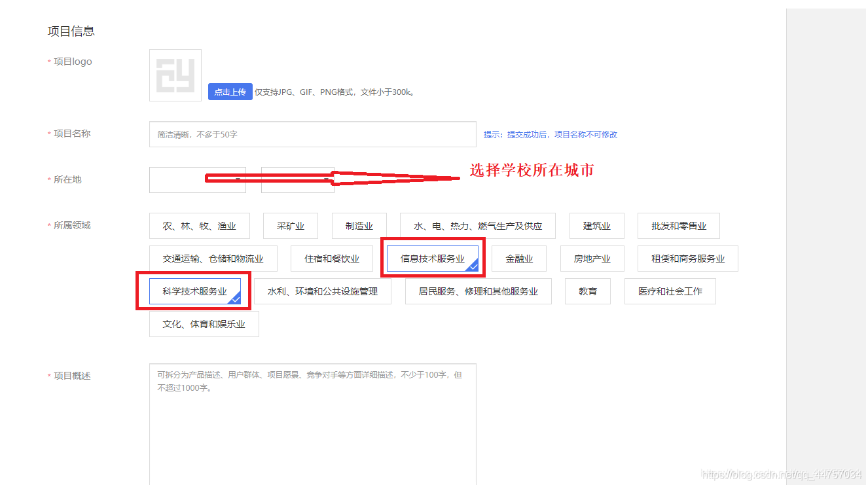Select the 建筑业 field option
Viewport: 868px width, 487px height.
point(597,226)
